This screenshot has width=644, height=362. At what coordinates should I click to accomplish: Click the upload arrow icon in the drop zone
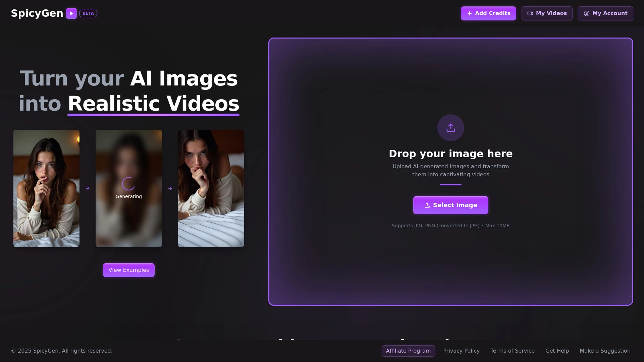pyautogui.click(x=450, y=127)
